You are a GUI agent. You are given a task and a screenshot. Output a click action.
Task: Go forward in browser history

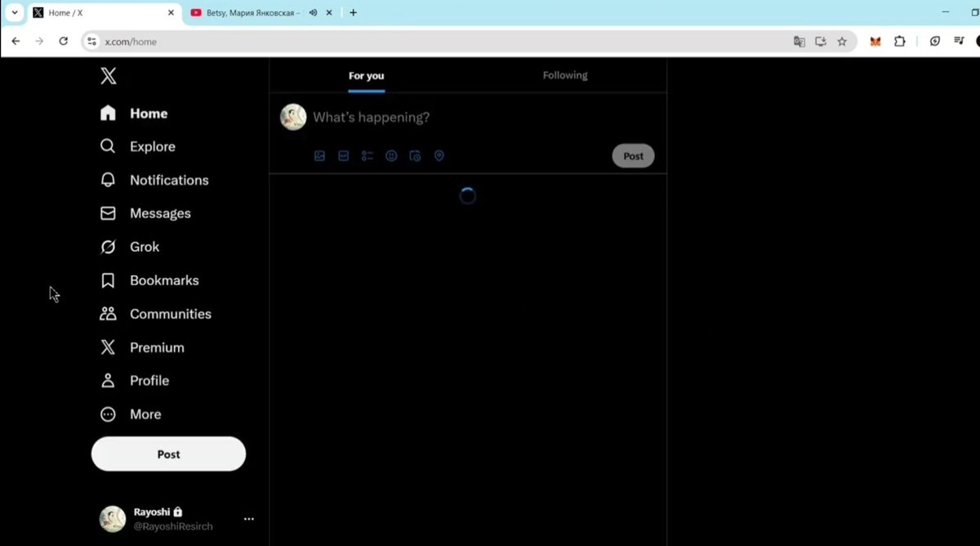39,41
